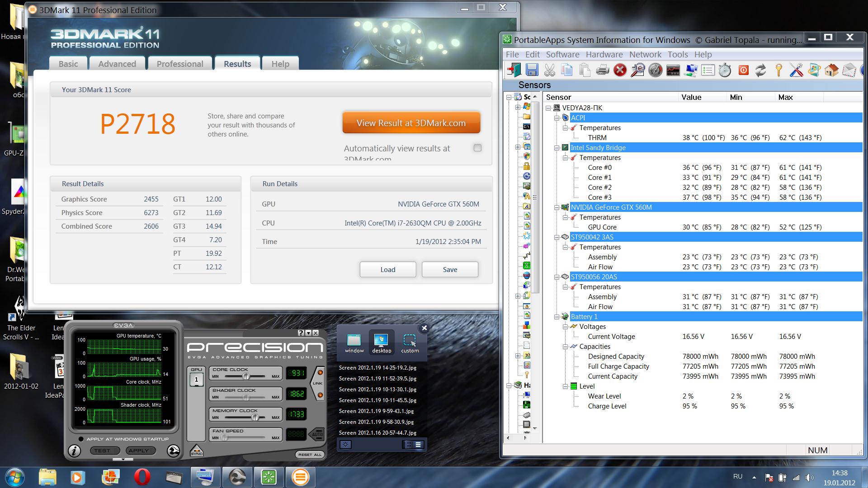
Task: Click the floppy disk Save icon in SIW
Action: click(x=532, y=70)
